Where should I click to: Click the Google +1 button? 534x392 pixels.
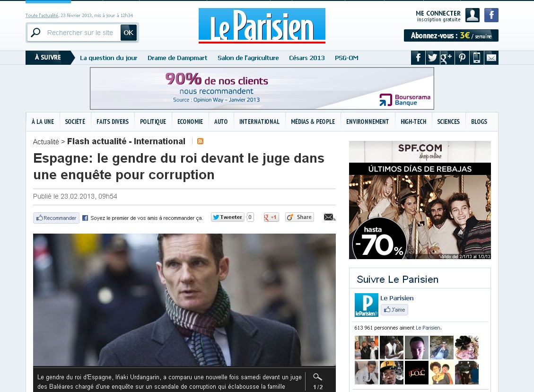pyautogui.click(x=271, y=217)
